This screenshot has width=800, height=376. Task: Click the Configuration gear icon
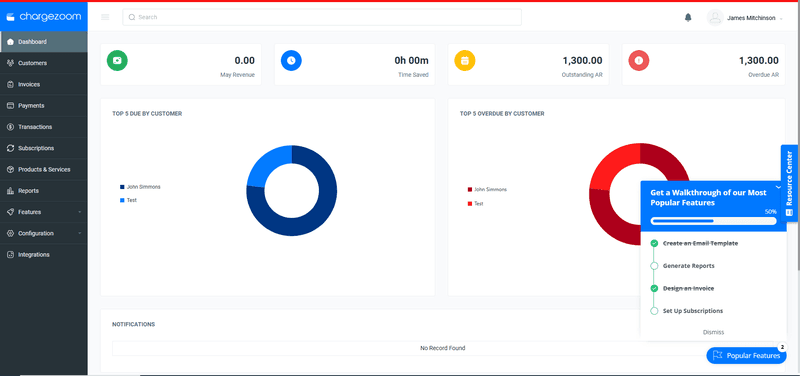point(10,233)
